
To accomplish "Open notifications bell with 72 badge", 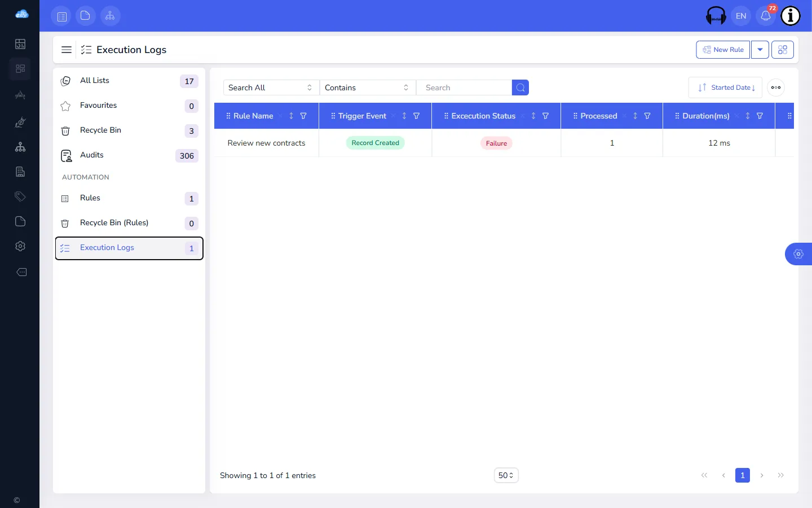I will 766,16.
